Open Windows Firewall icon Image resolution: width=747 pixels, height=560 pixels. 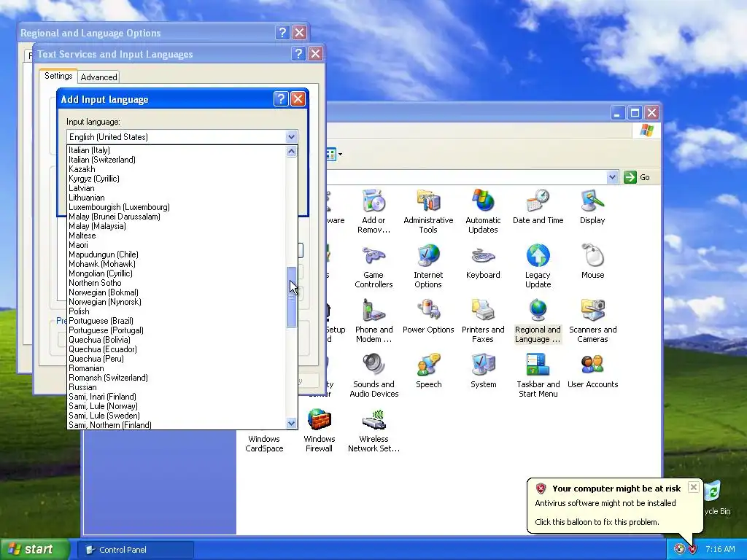(319, 430)
